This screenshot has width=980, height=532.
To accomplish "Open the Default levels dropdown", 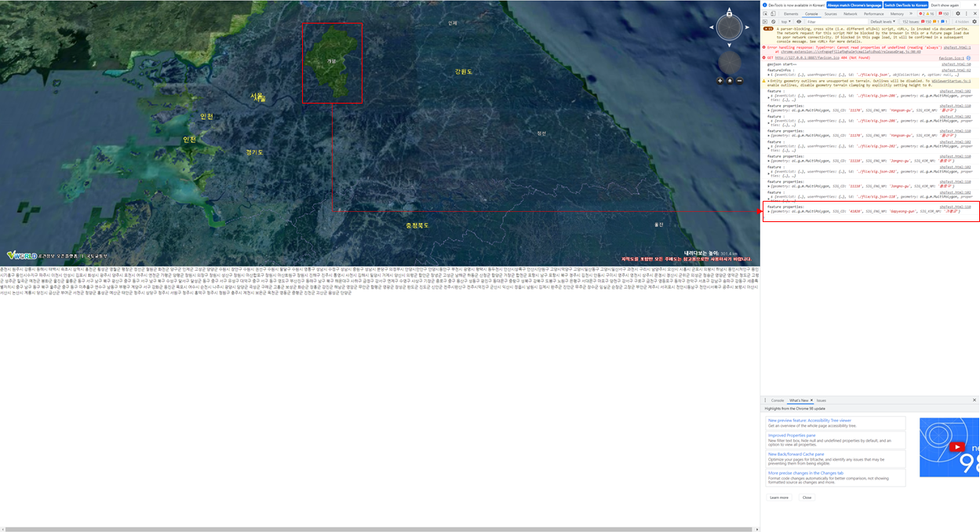I will coord(883,22).
